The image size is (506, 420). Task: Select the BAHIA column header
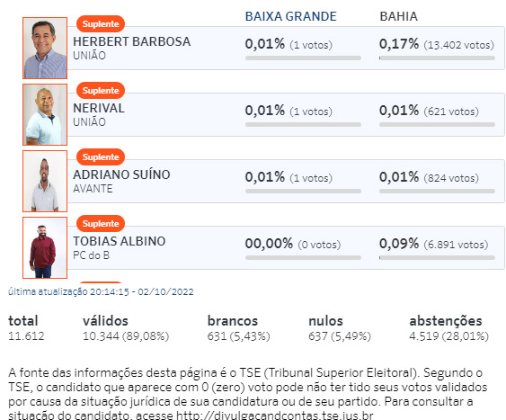398,16
